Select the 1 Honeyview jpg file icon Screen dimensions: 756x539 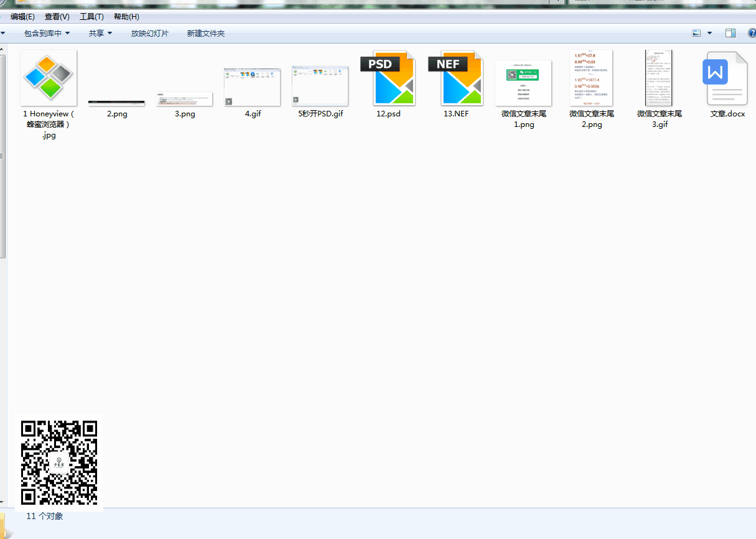tap(49, 78)
